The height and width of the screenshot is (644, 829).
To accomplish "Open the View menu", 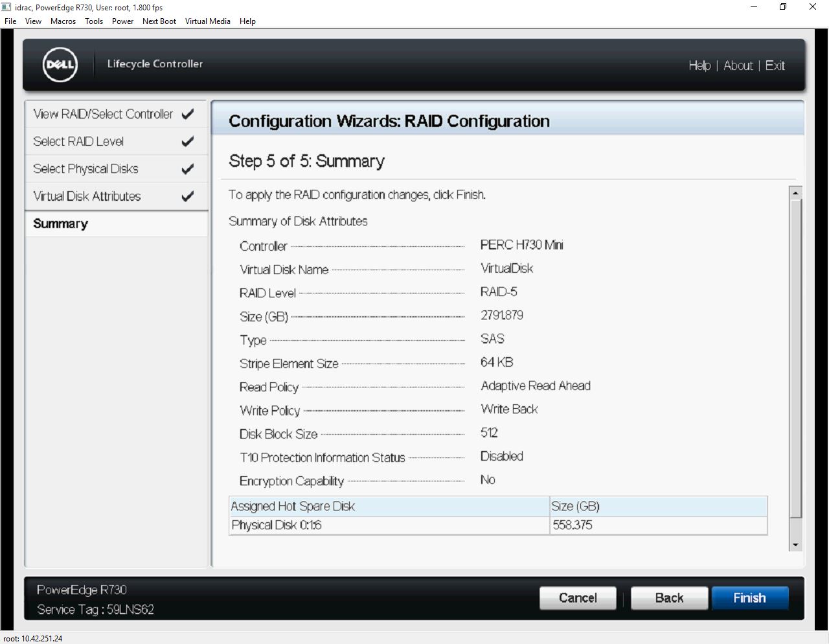I will point(33,21).
